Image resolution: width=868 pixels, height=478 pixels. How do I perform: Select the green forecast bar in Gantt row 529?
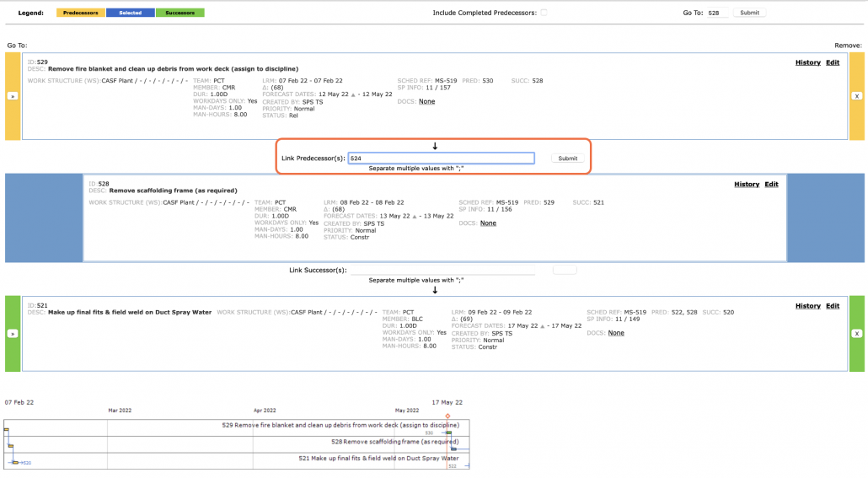(449, 432)
